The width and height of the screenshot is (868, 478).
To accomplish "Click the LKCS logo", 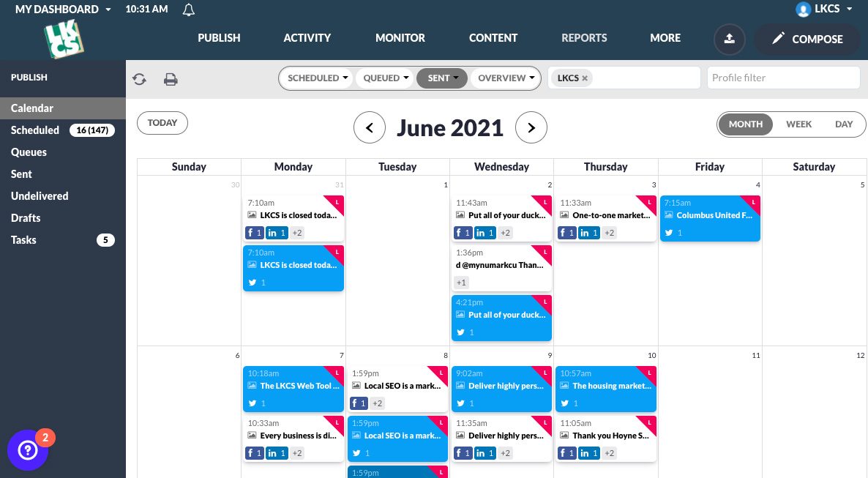I will (64, 38).
